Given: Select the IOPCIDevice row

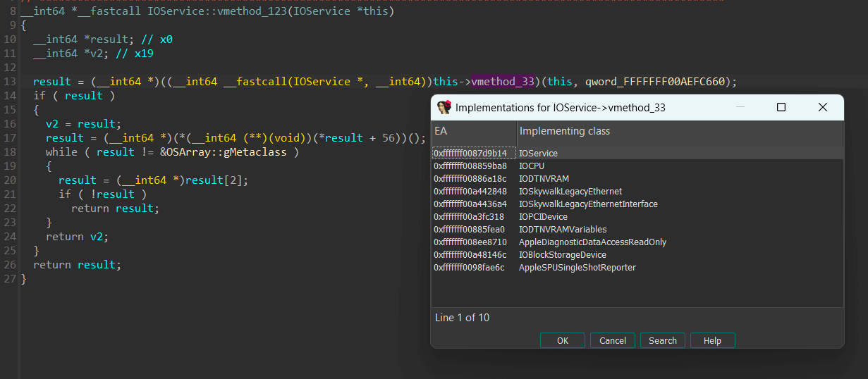Looking at the screenshot, I should [637, 216].
